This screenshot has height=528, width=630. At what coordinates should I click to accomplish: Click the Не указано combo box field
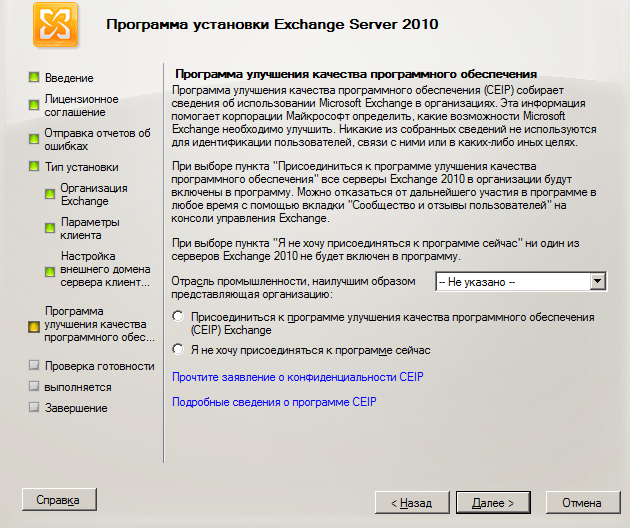pyautogui.click(x=521, y=281)
